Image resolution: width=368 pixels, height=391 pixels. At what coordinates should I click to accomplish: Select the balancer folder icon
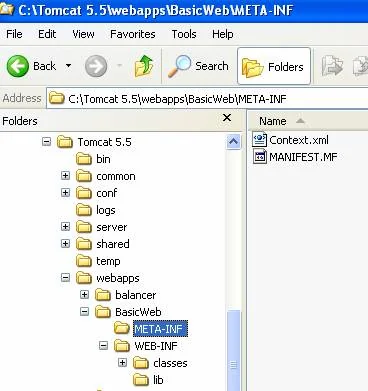point(103,295)
